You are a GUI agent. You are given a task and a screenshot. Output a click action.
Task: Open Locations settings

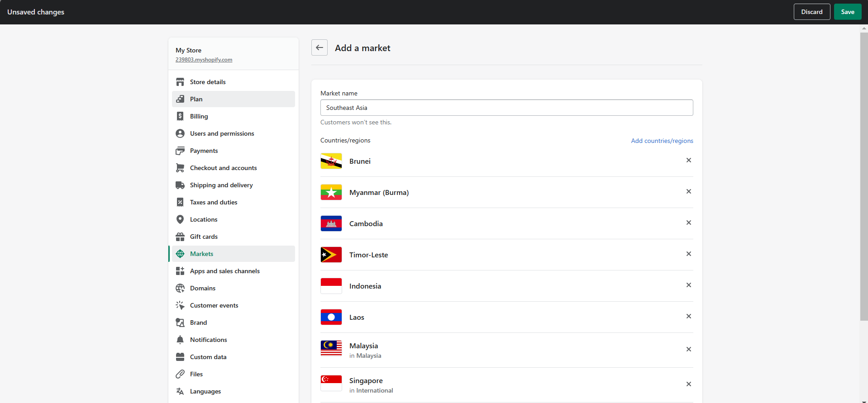point(234,219)
